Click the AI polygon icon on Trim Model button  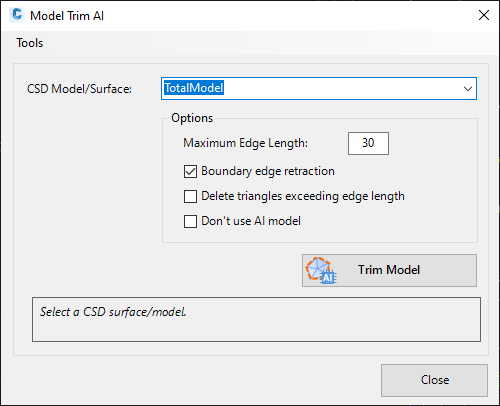(321, 270)
